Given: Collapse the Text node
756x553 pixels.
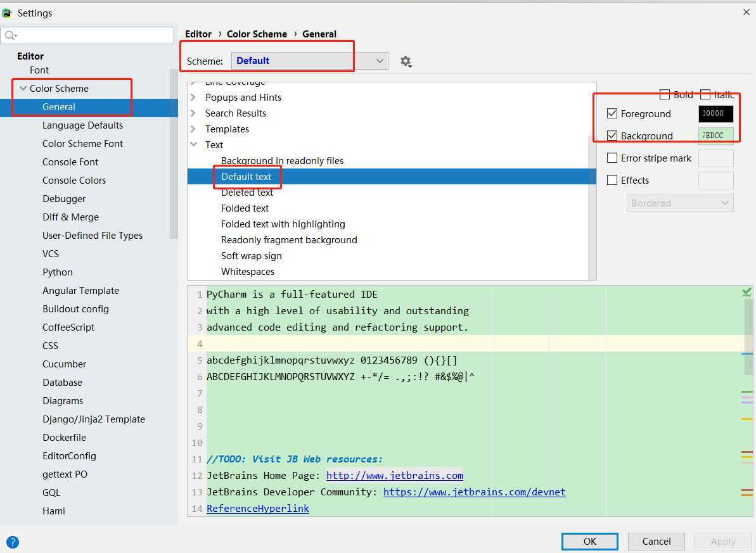Looking at the screenshot, I should click(x=194, y=144).
